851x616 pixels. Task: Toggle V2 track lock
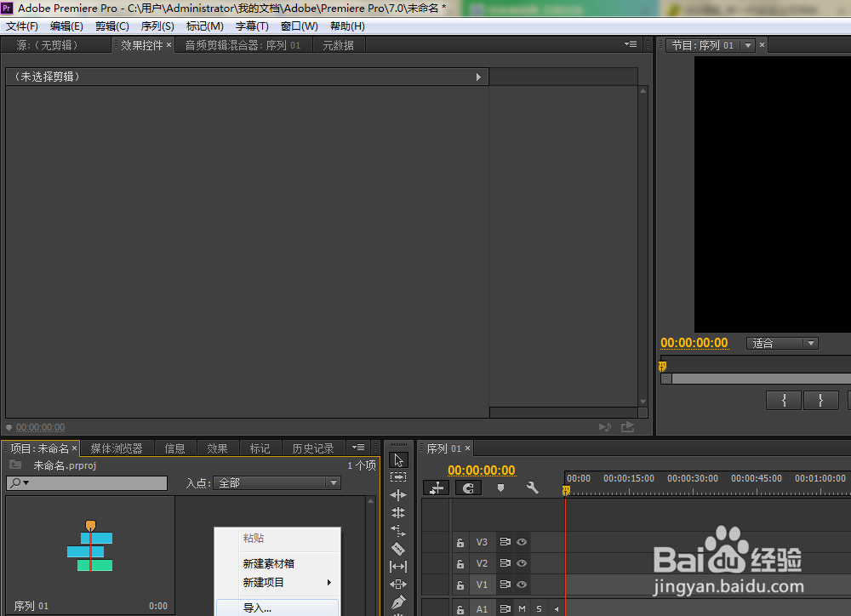[460, 564]
